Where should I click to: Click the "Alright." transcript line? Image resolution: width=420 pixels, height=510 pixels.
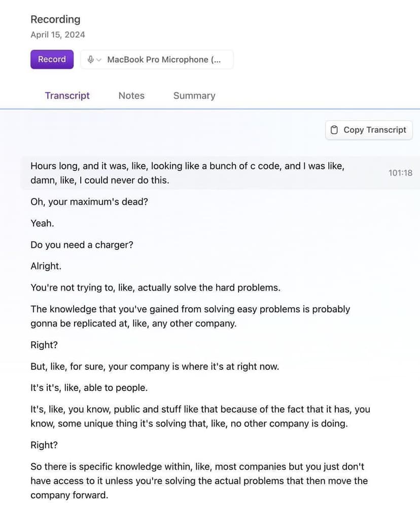coord(46,266)
